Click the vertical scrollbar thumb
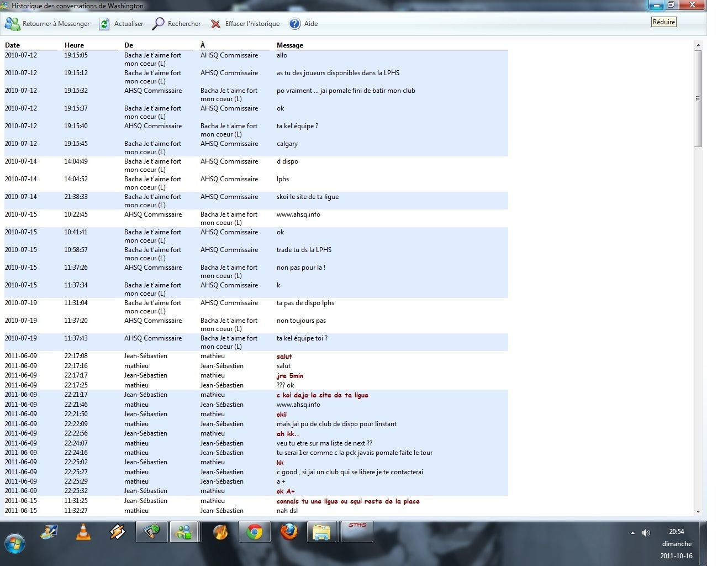Screen dimensions: 728x566 698,98
